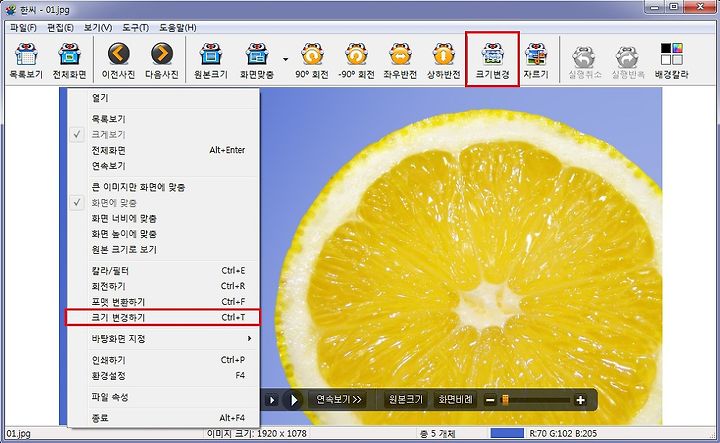This screenshot has width=720, height=443.
Task: Select 원본 크기로 보기 option
Action: point(163,250)
